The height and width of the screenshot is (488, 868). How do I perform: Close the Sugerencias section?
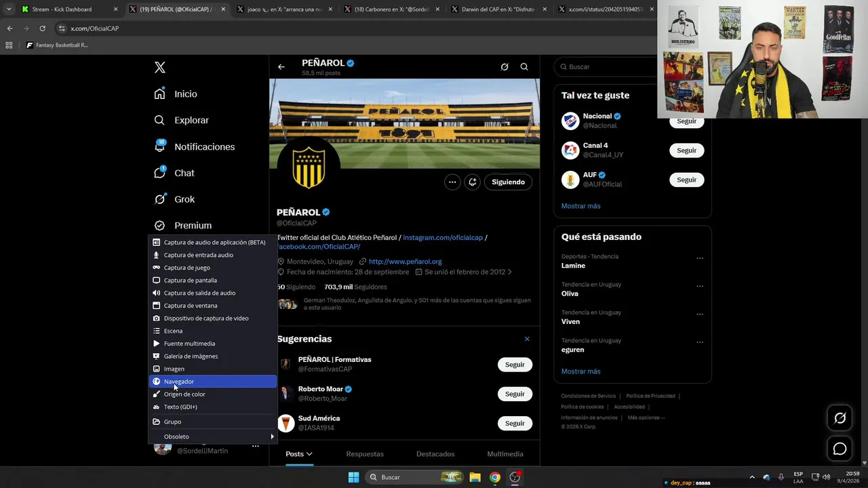527,339
